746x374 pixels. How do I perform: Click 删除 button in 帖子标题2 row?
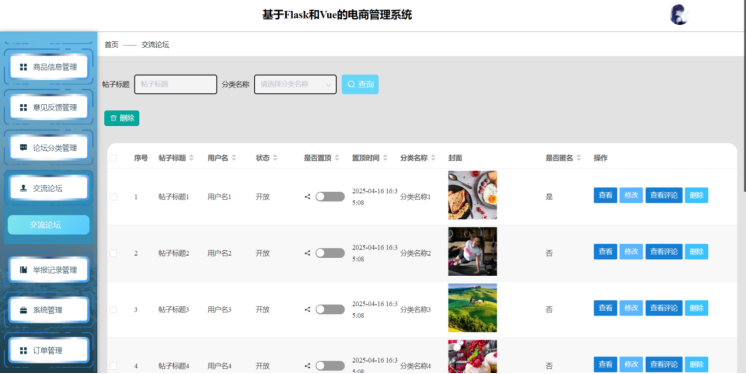(x=697, y=252)
